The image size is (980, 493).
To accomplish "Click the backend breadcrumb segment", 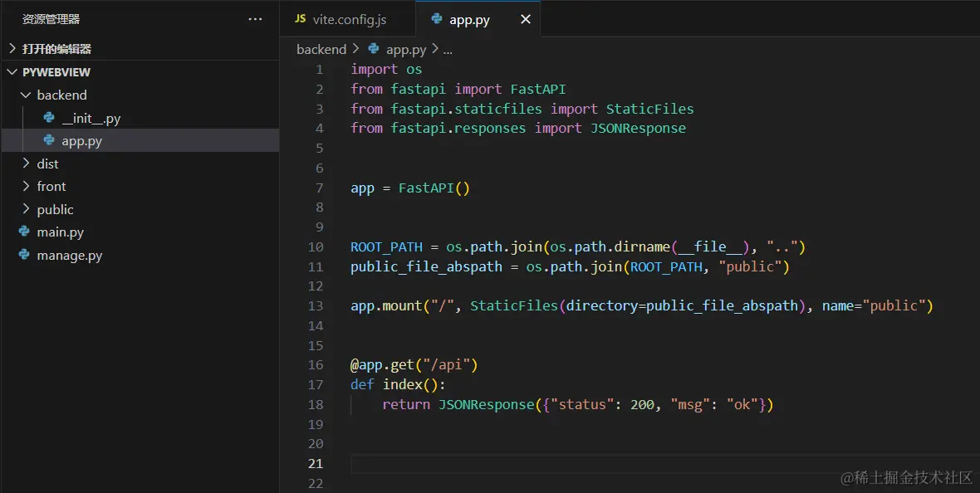I will click(x=321, y=49).
